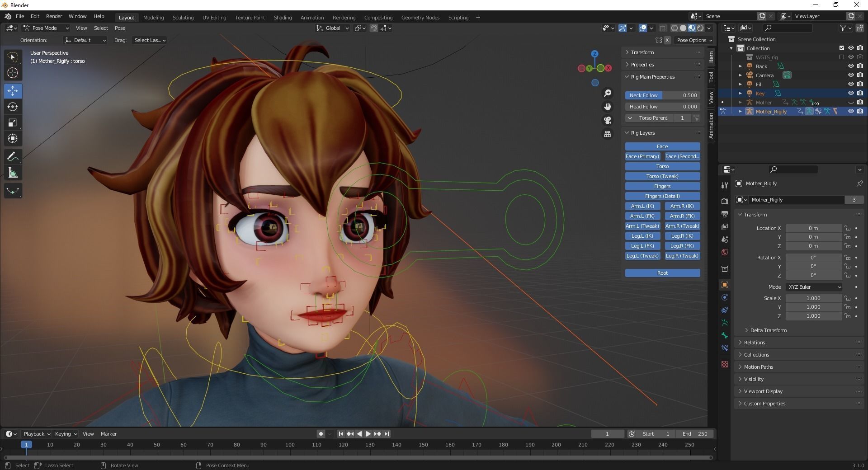
Task: Click frame 100 on timeline
Action: [290, 445]
